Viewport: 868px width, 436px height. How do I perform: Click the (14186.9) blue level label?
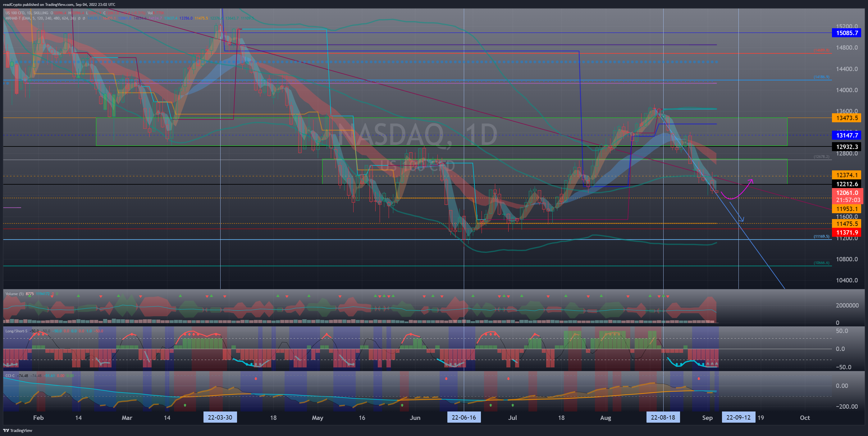(x=821, y=77)
